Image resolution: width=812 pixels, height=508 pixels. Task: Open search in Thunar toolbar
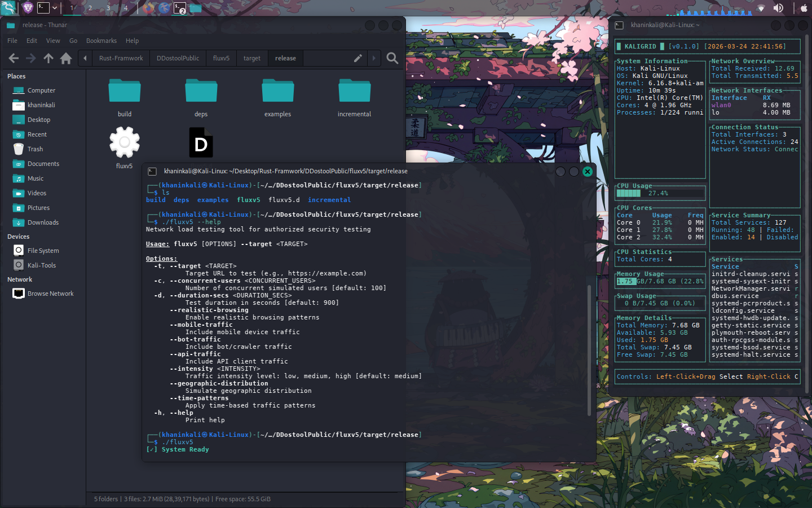tap(392, 58)
